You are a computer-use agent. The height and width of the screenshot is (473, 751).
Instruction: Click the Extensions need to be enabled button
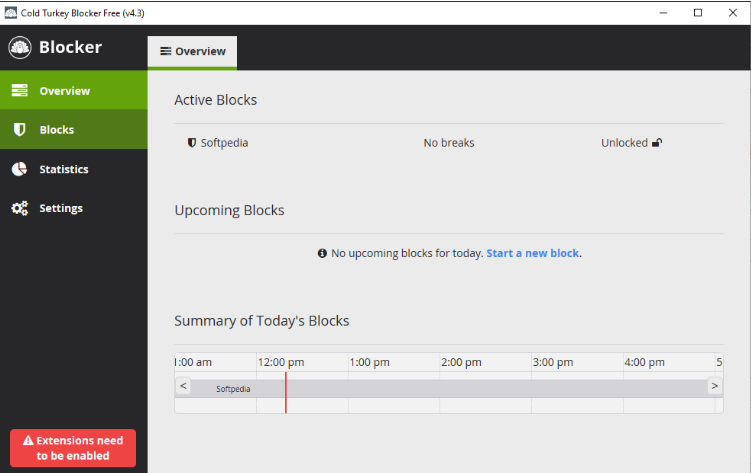[73, 448]
